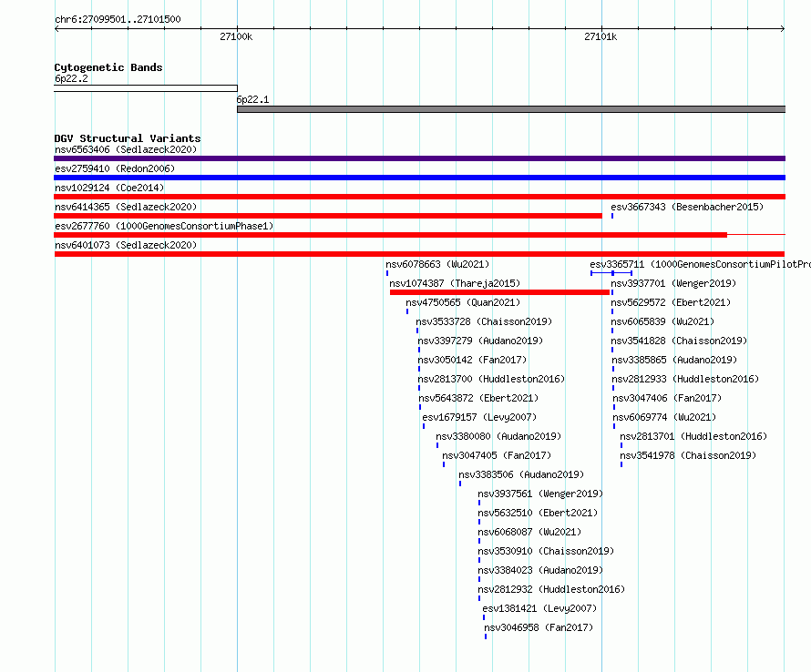Open nsv5632510 (Ebert2021) variant

click(x=538, y=513)
